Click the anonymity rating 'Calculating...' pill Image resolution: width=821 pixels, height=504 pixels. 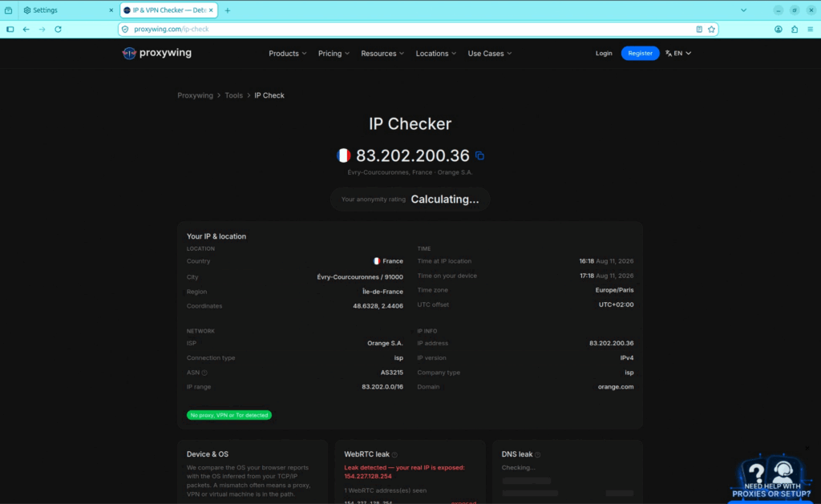coord(410,200)
